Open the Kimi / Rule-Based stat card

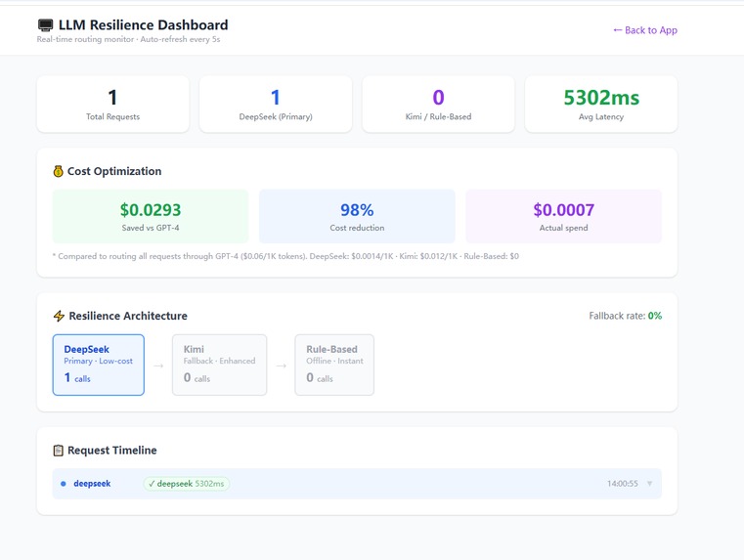coord(438,104)
